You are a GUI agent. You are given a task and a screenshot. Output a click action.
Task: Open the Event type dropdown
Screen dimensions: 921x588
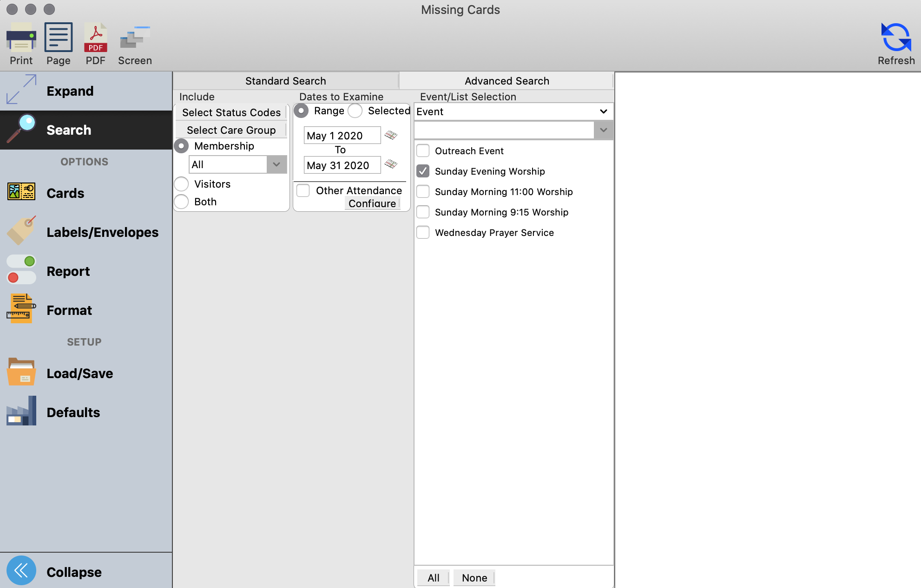click(603, 111)
